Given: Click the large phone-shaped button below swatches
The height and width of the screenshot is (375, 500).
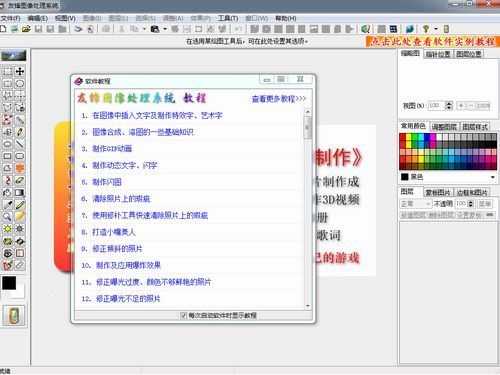Looking at the screenshot, I should (x=14, y=315).
